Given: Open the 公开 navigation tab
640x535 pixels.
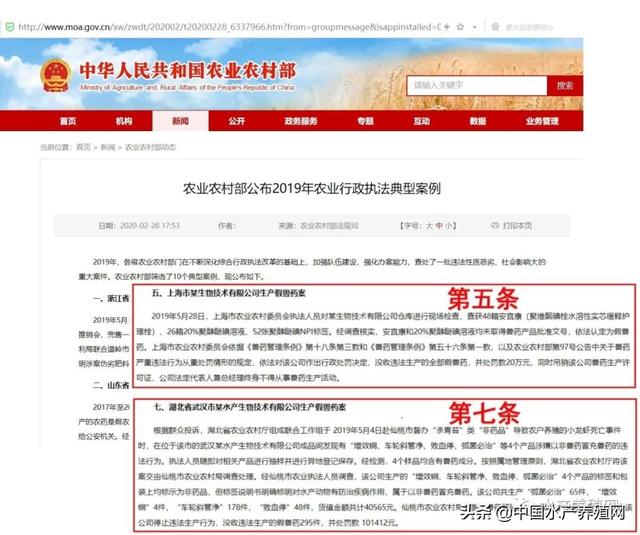Looking at the screenshot, I should [237, 121].
